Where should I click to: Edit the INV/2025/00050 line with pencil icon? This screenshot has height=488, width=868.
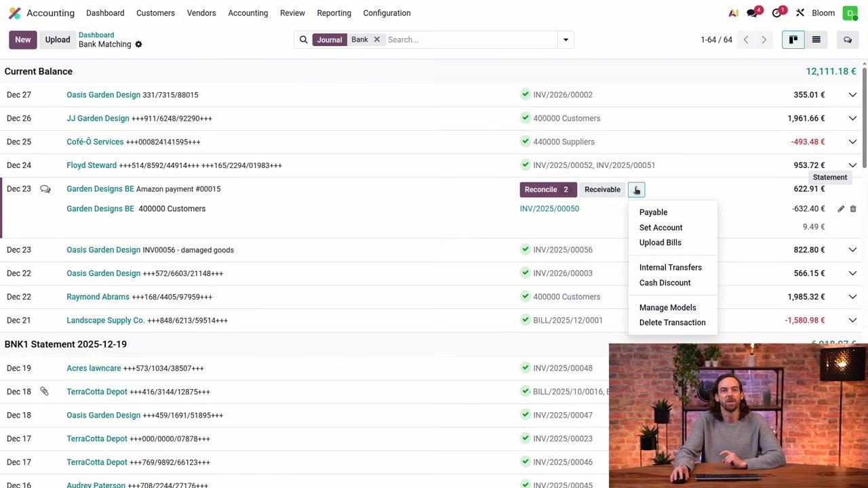click(841, 209)
